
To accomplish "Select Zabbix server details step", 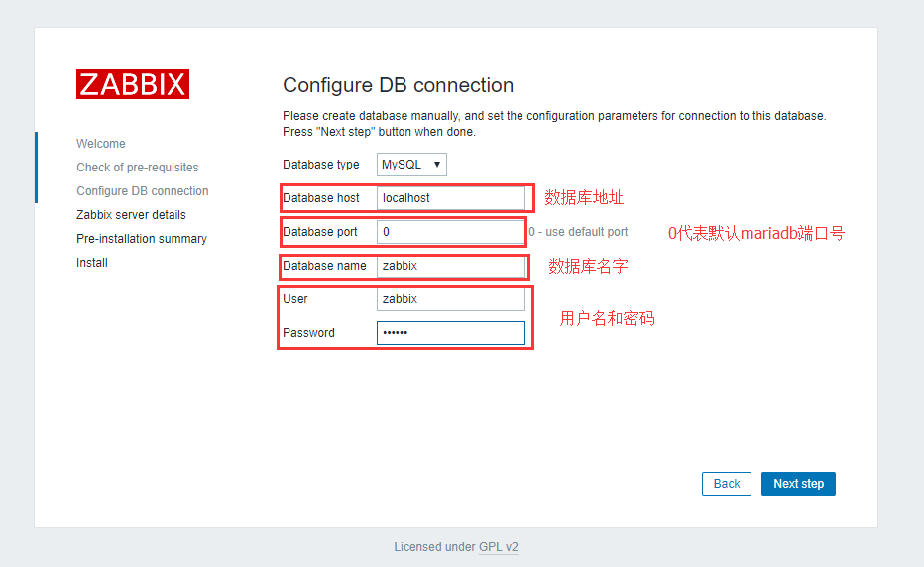I will coord(131,214).
